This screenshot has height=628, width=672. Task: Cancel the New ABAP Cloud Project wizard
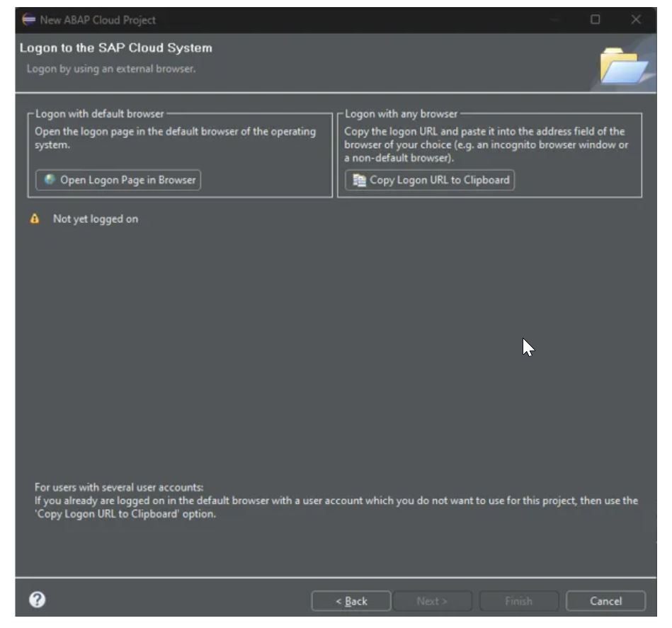605,601
